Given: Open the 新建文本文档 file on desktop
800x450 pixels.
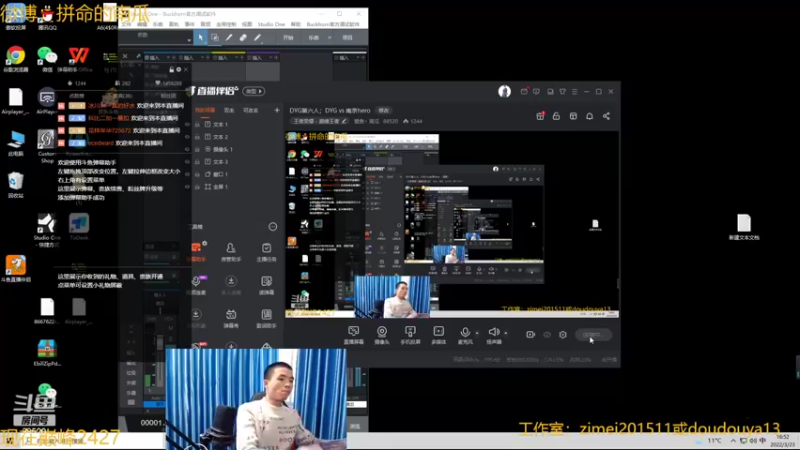Looking at the screenshot, I should 744,227.
